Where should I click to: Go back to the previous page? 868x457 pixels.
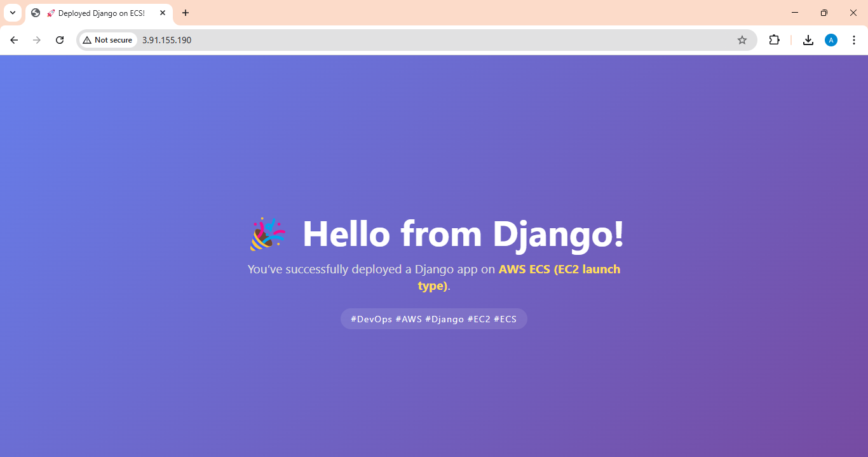(14, 40)
